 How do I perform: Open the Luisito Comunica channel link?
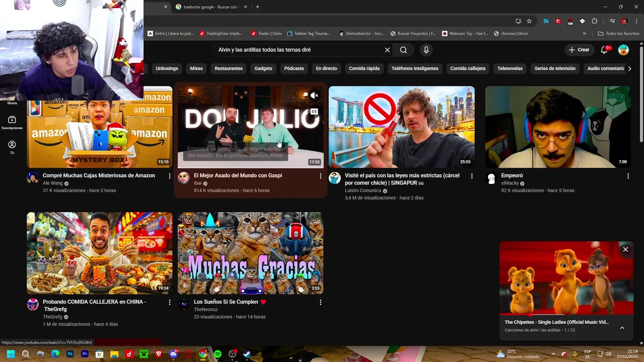[x=363, y=191]
